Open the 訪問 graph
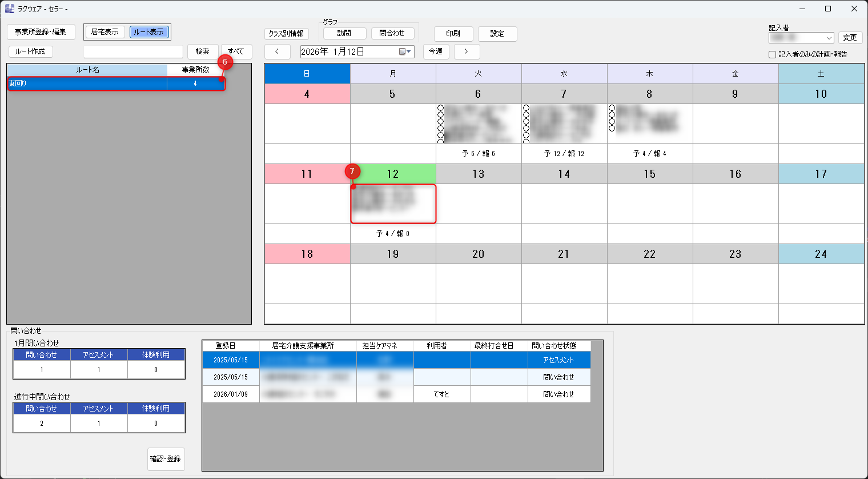 tap(344, 33)
